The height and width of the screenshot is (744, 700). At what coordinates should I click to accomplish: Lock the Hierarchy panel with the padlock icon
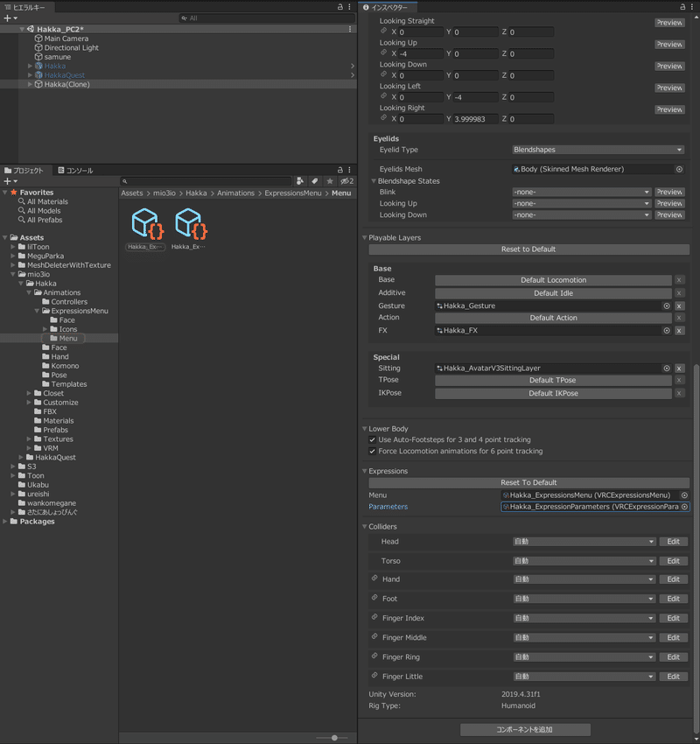coord(340,7)
